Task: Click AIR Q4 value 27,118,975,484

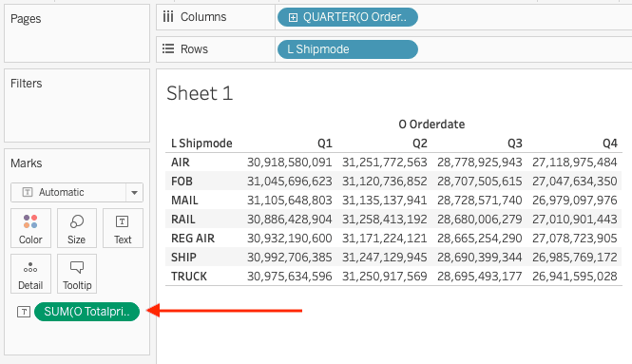Action: (575, 163)
